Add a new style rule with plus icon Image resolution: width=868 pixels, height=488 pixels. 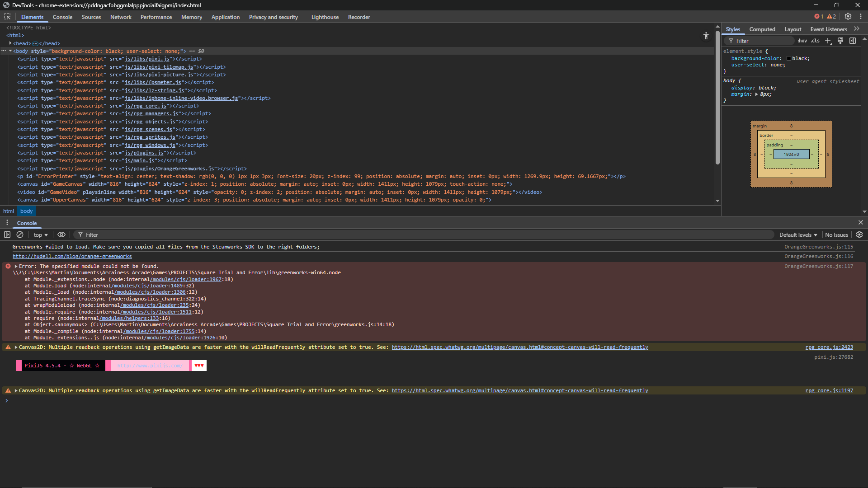[x=828, y=41]
